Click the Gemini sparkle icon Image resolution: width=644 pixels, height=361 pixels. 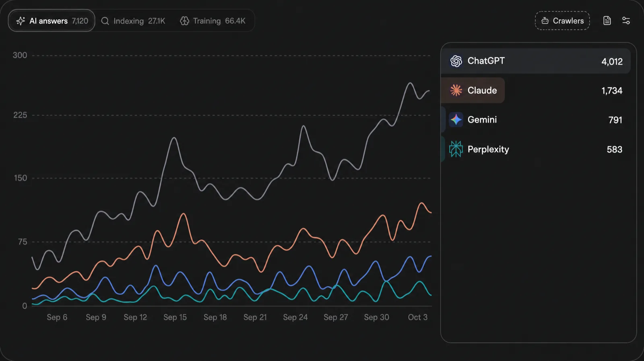pos(456,120)
